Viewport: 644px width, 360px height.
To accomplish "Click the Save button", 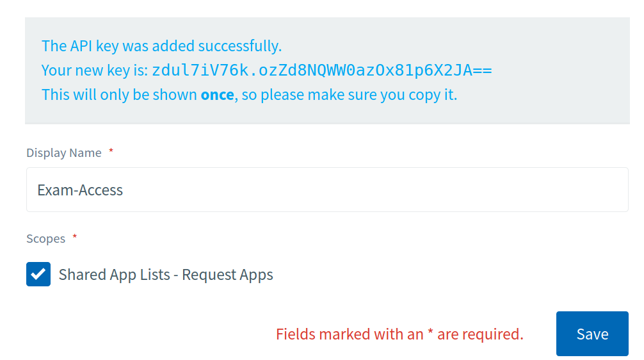I will point(592,334).
